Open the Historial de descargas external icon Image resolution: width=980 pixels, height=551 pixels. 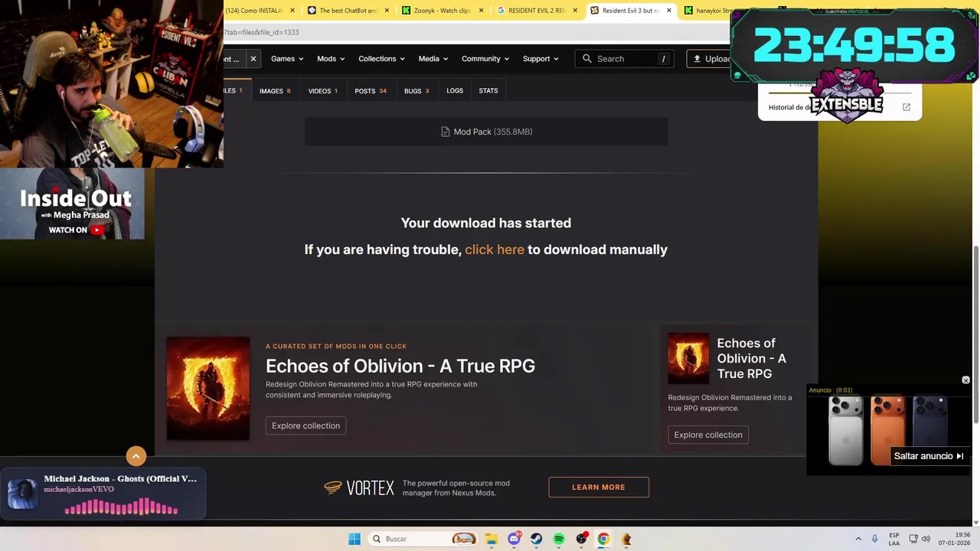906,107
